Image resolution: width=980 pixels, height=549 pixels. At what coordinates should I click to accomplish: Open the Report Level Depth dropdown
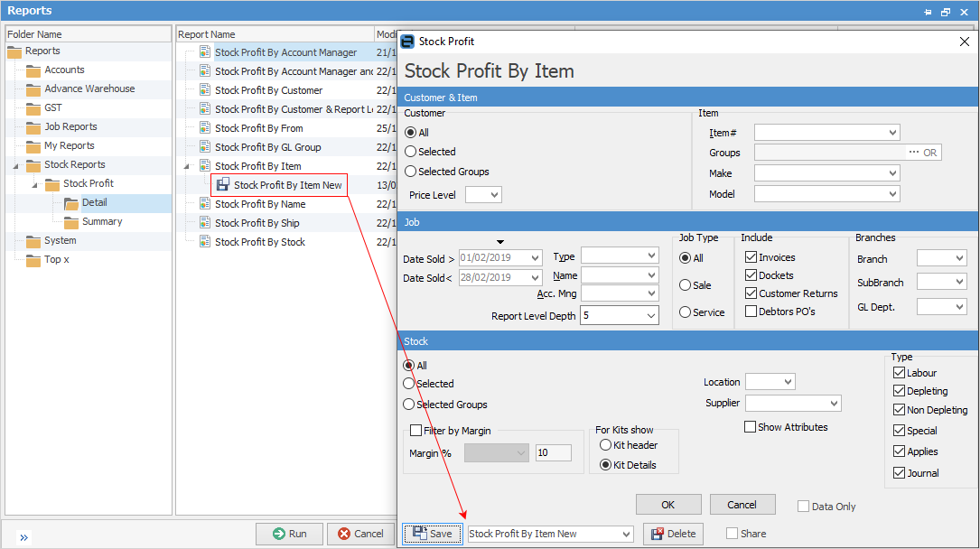[x=651, y=316]
